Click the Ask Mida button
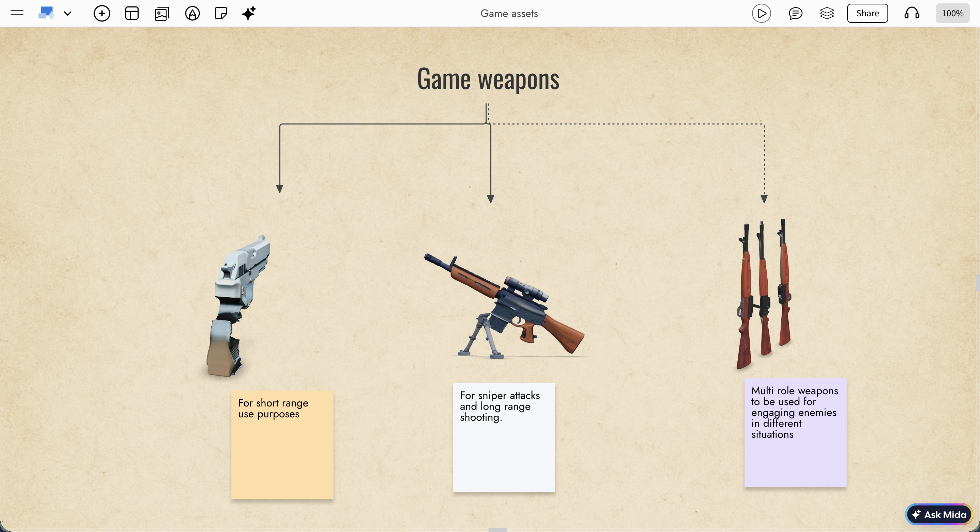Screen dimensions: 980x532 click(938, 514)
